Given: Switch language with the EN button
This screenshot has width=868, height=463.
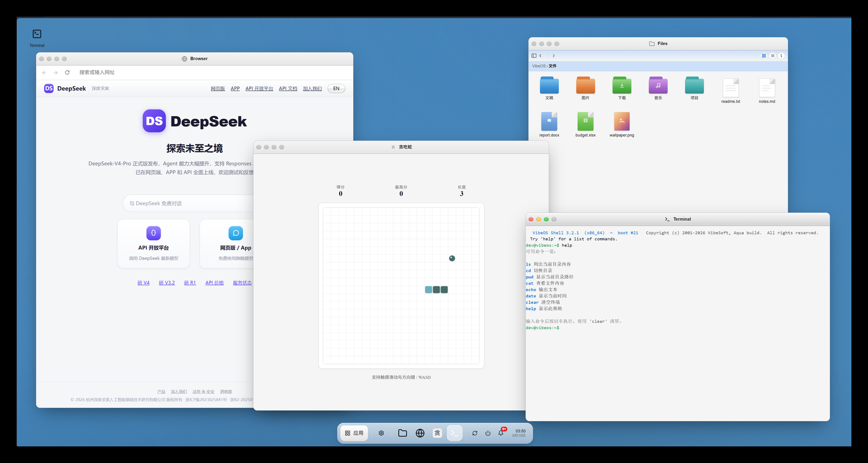Looking at the screenshot, I should pos(336,88).
